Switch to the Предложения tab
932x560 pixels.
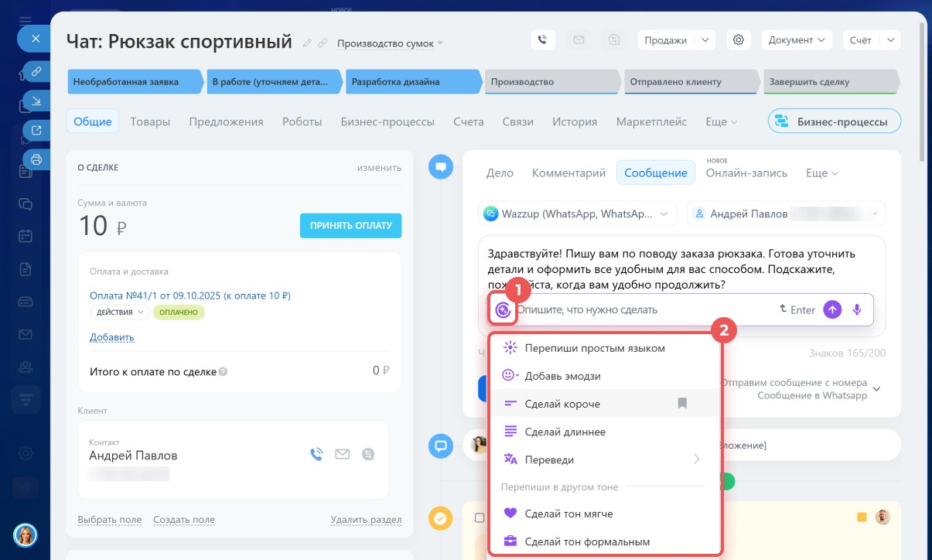pyautogui.click(x=226, y=121)
